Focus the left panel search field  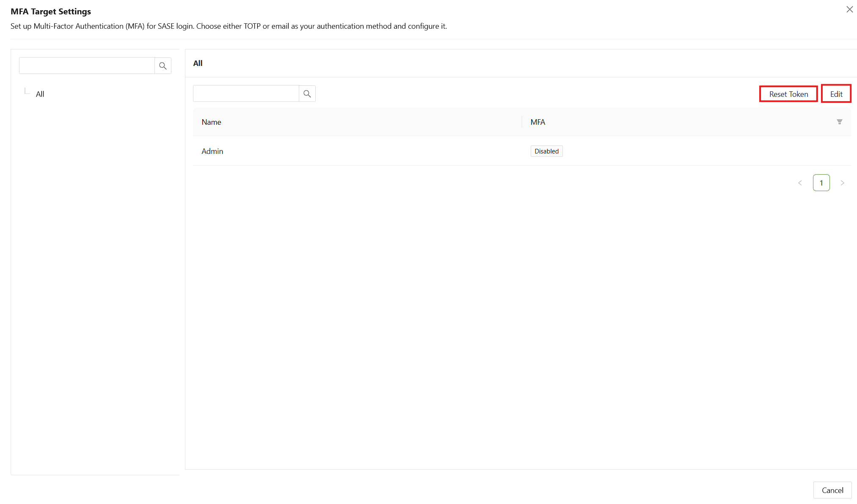(x=87, y=66)
